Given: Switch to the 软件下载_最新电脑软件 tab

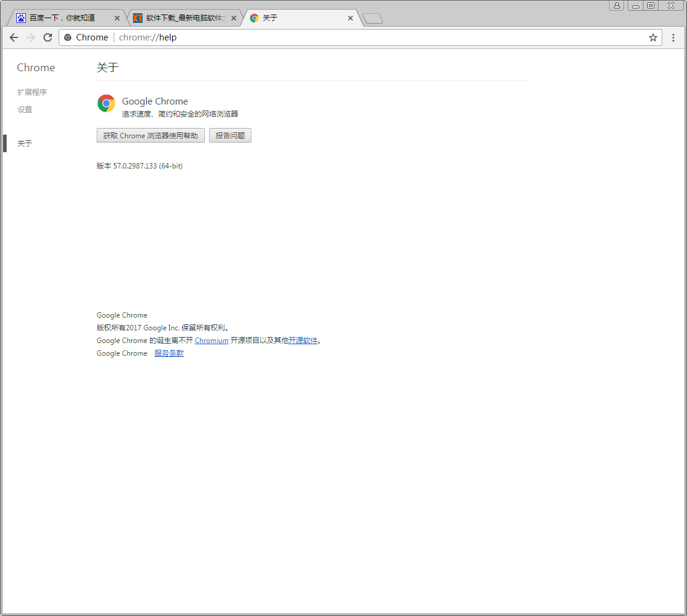Looking at the screenshot, I should pyautogui.click(x=184, y=18).
